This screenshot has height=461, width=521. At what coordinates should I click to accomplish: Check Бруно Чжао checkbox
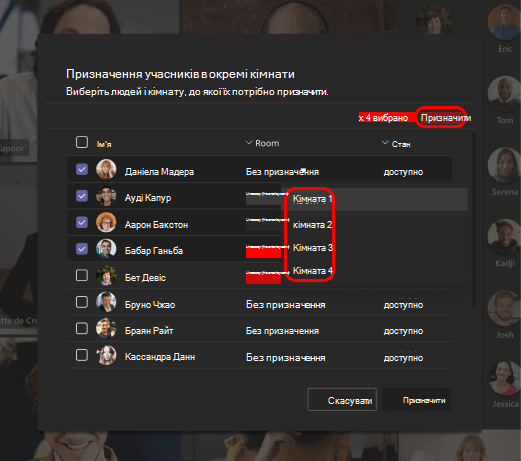pyautogui.click(x=82, y=302)
